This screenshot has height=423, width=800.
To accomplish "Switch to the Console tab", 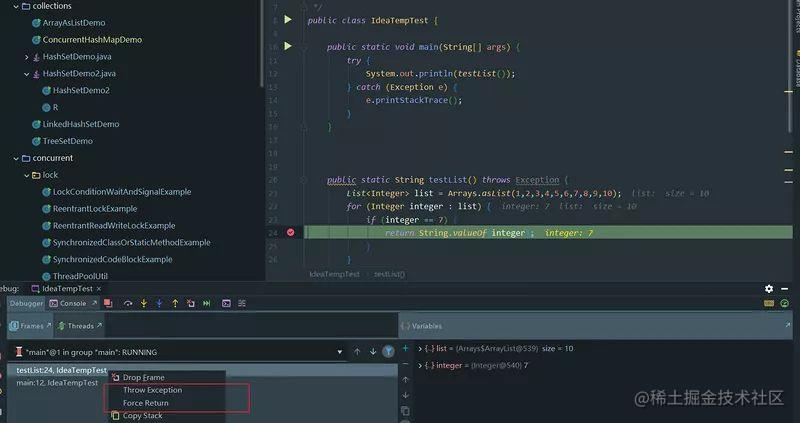I will click(x=73, y=303).
